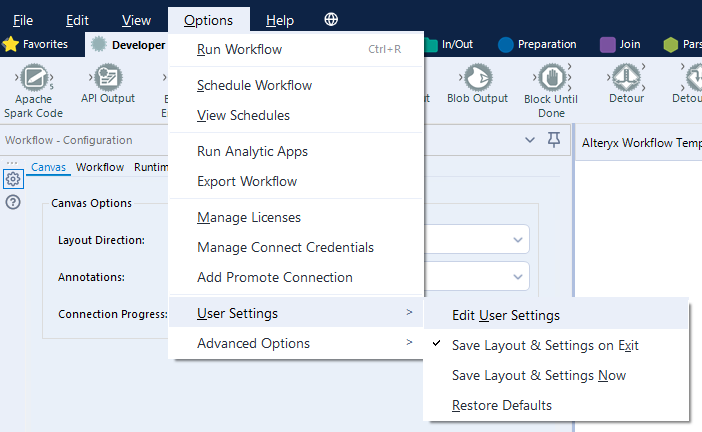Click the help question mark icon
The width and height of the screenshot is (702, 432).
click(x=13, y=202)
